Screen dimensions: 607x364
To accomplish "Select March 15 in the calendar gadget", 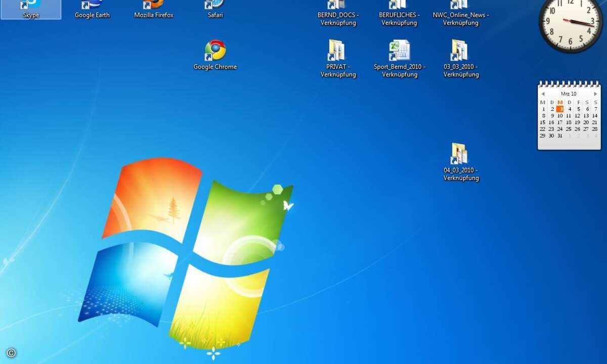I will point(543,122).
